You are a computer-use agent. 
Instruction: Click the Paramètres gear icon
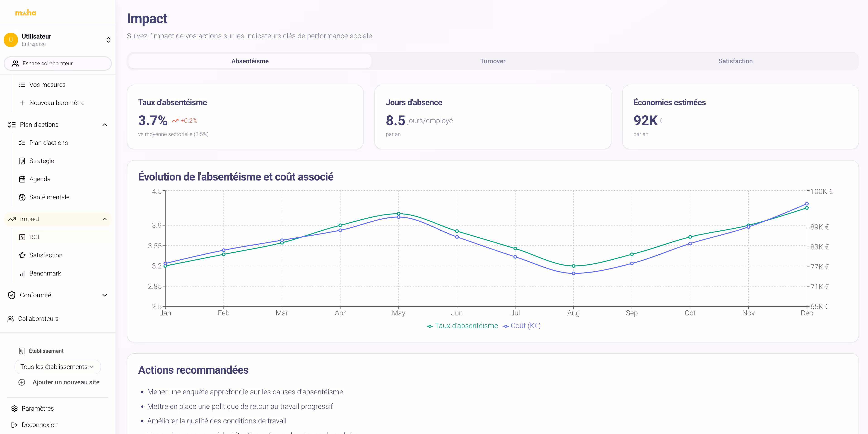[x=14, y=408]
